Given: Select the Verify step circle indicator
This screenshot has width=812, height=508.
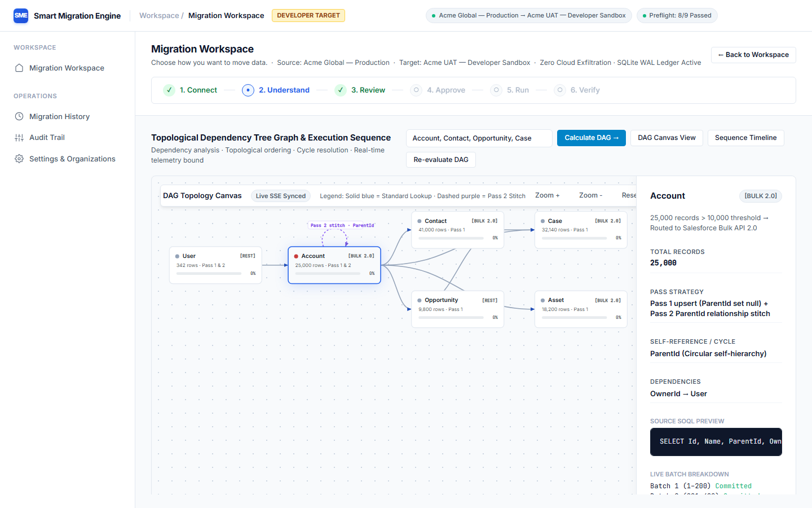Looking at the screenshot, I should click(560, 90).
